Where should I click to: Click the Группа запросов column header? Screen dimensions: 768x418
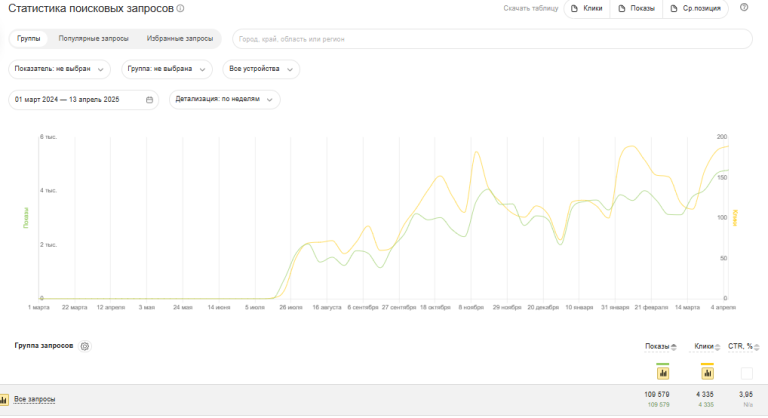44,345
